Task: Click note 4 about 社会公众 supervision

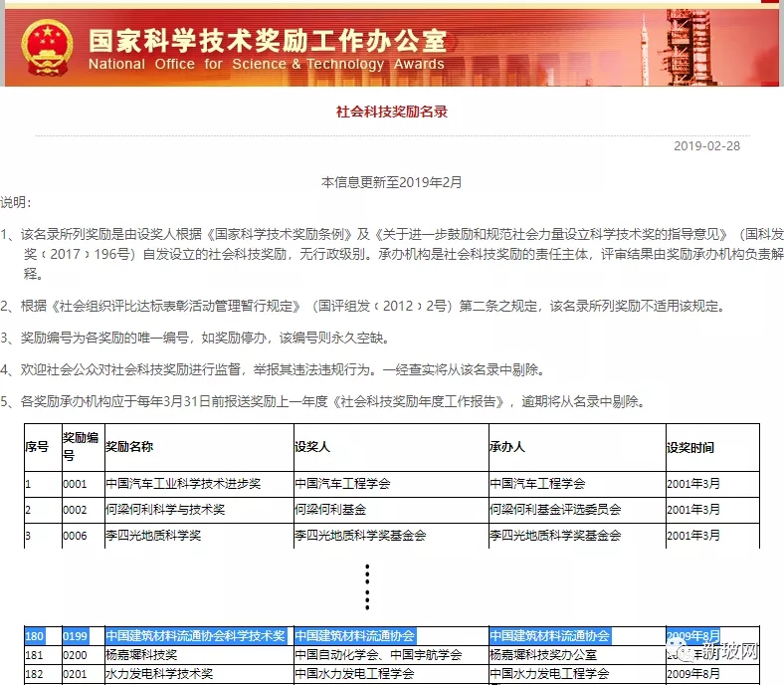Action: click(273, 369)
